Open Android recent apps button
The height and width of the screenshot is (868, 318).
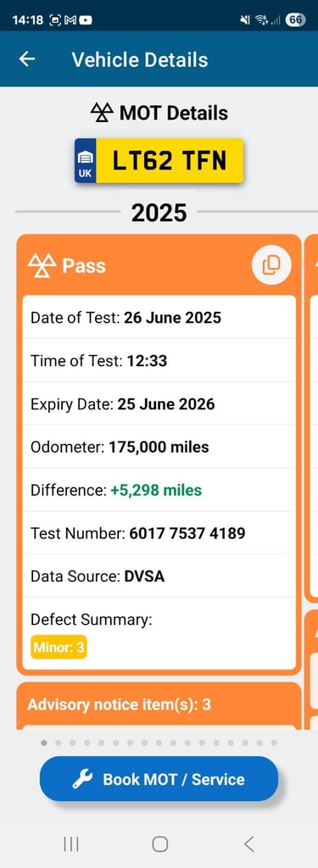point(71,843)
